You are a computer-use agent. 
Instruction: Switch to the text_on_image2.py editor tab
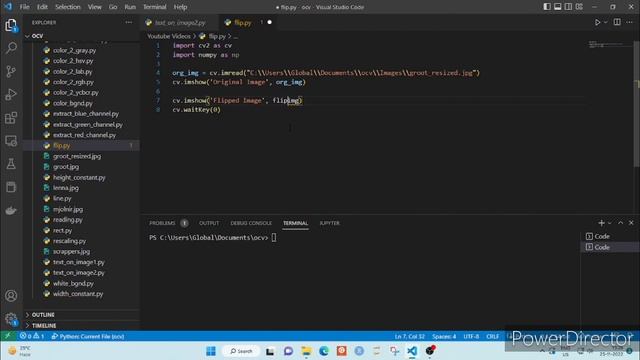[180, 23]
